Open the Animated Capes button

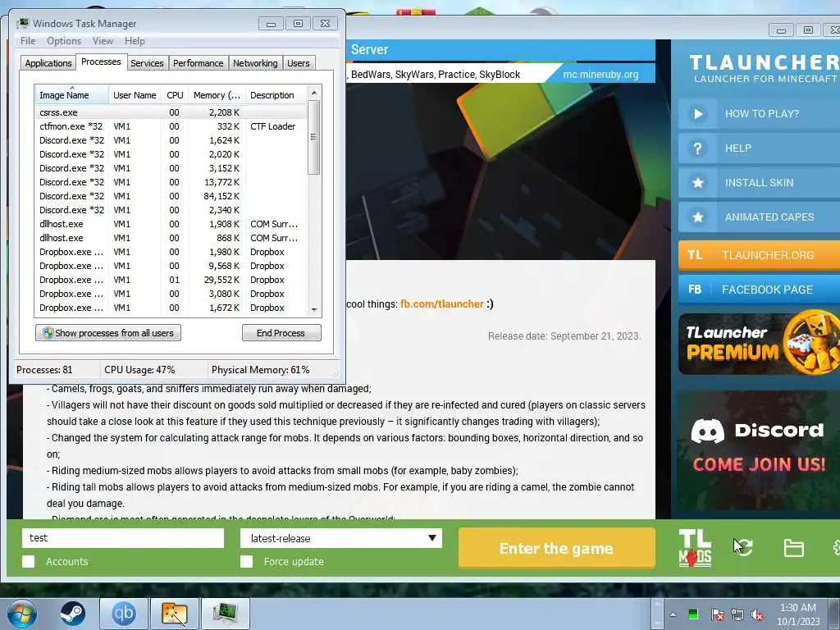tap(759, 217)
